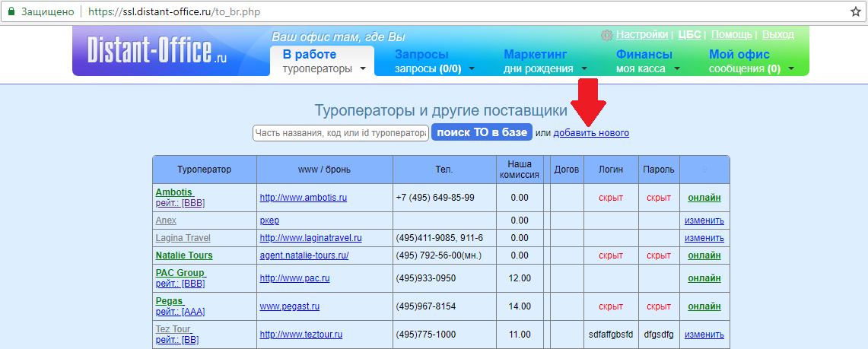This screenshot has width=868, height=349.
Task: Click the green padlock secure icon
Action: (x=11, y=11)
